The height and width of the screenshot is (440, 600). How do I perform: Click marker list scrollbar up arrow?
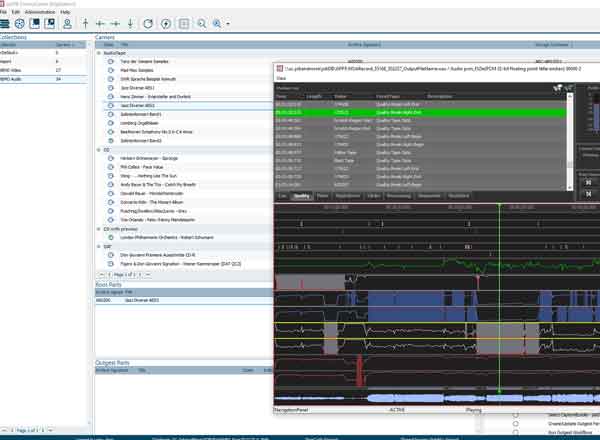coord(570,96)
